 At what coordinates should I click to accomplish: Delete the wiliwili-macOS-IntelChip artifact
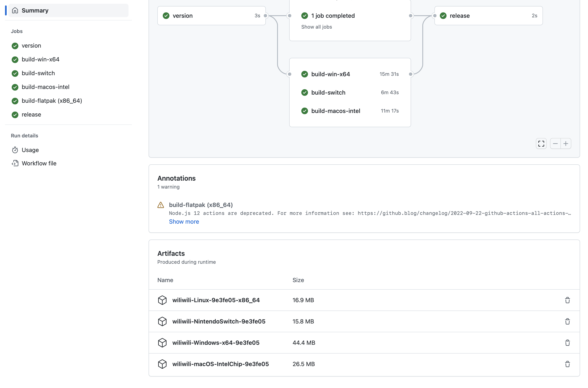[567, 364]
